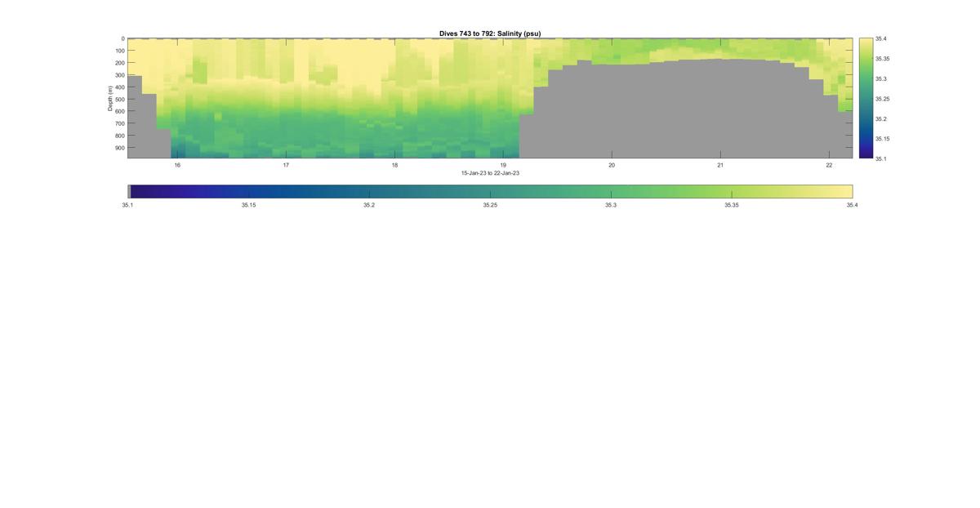980x508 pixels.
Task: Click "35.25" label under the horizontal colorbar
Action: 490,205
